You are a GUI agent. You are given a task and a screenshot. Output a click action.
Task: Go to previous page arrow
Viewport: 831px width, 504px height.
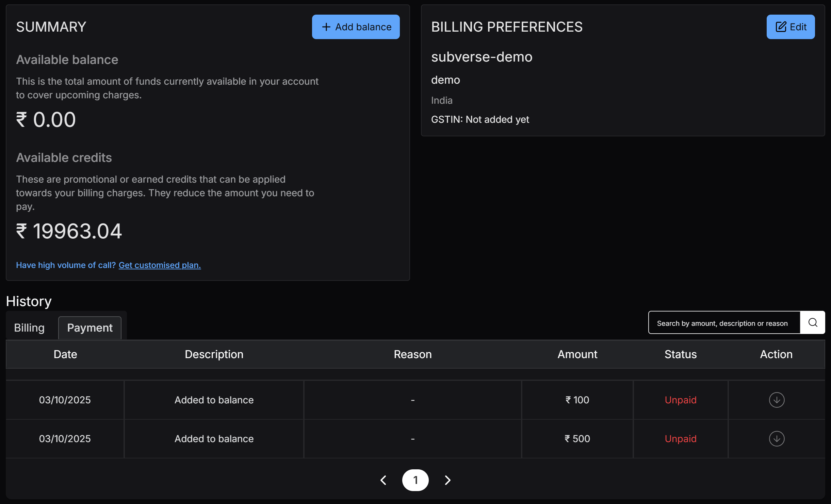(x=384, y=480)
